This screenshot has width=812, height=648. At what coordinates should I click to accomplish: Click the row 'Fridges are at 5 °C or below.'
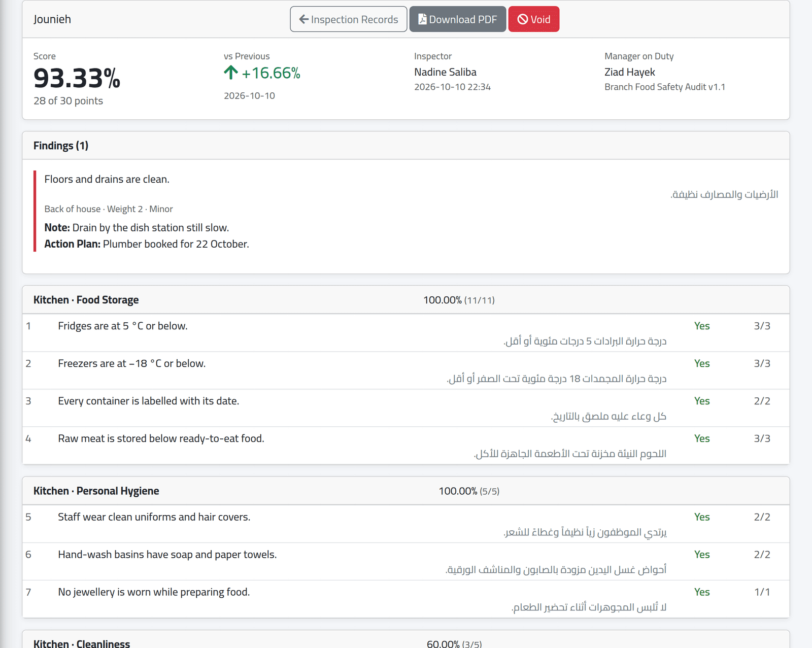(406, 333)
